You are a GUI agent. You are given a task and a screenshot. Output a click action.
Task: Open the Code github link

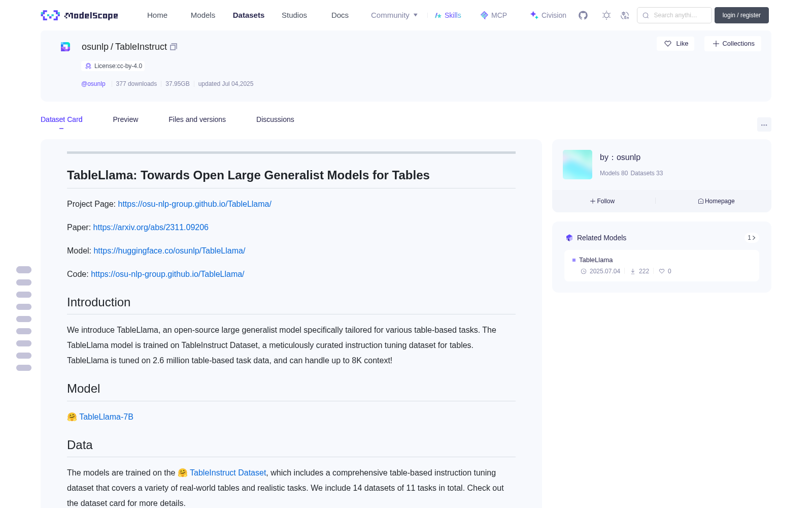167,274
